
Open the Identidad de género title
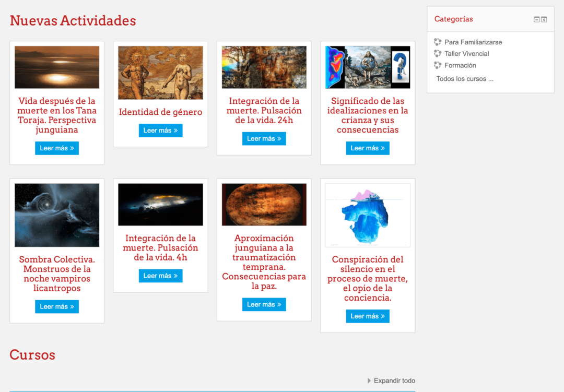160,112
